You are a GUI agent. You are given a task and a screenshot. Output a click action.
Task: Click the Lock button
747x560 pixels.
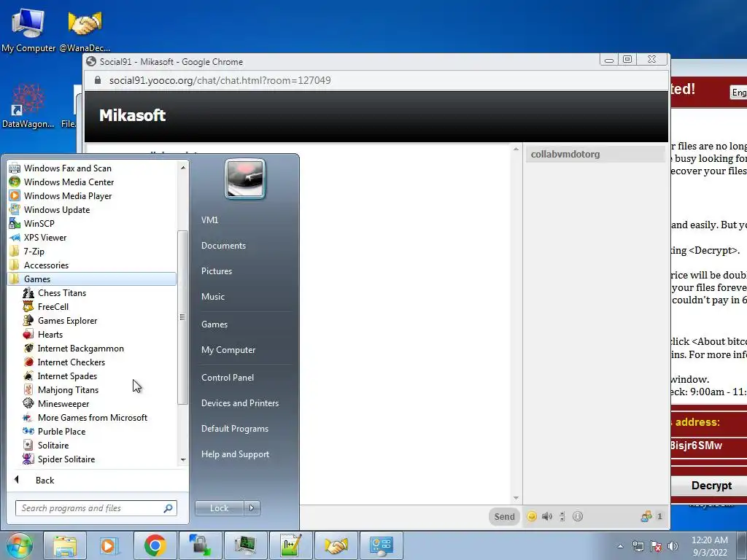[219, 508]
